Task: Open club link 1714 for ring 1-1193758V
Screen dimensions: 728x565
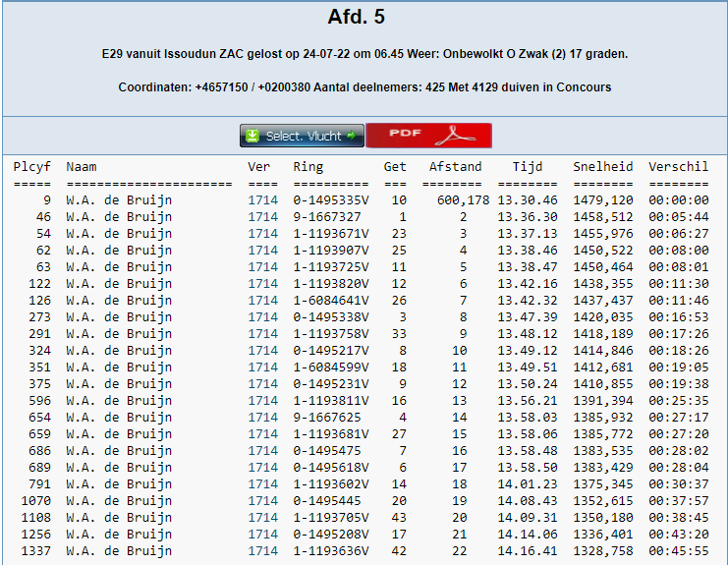Action: tap(262, 334)
